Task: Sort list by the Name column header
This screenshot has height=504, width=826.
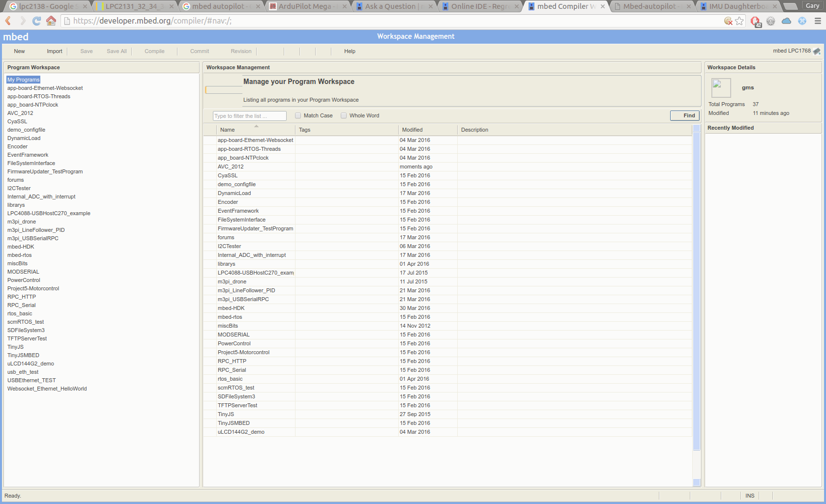Action: pos(256,130)
